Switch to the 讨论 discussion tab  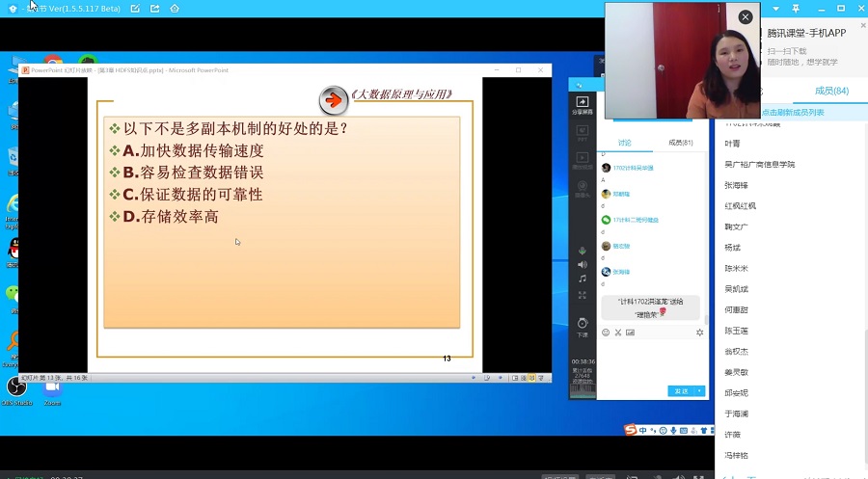click(x=624, y=143)
